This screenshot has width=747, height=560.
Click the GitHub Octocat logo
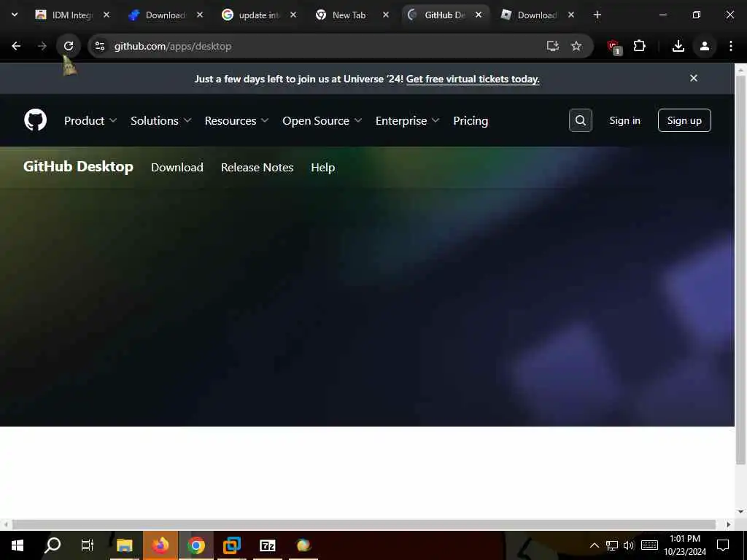[35, 120]
